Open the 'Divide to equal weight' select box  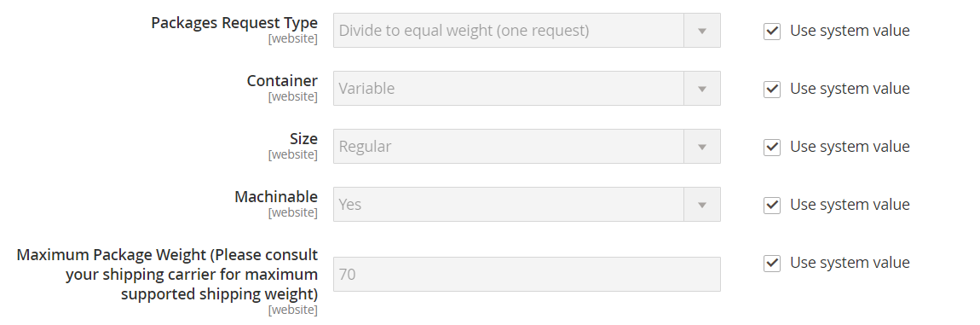[527, 31]
